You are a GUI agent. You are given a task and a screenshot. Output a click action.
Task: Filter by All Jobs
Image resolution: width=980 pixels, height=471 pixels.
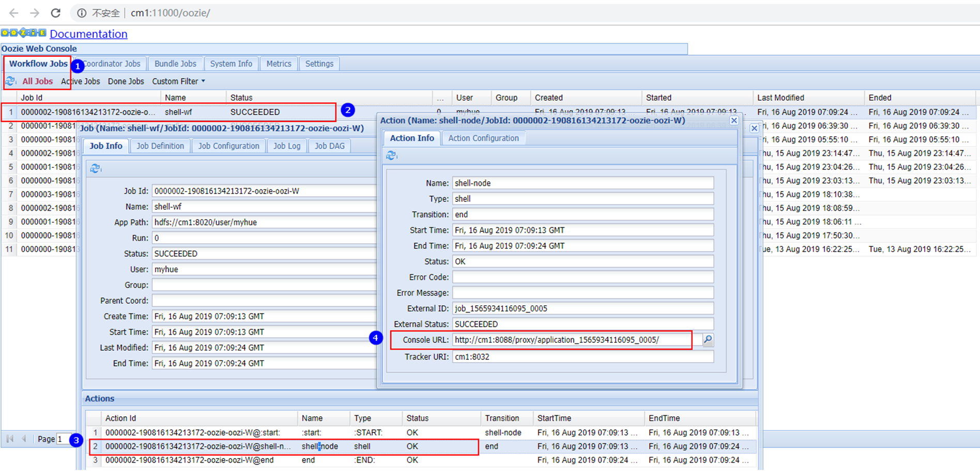coord(37,81)
